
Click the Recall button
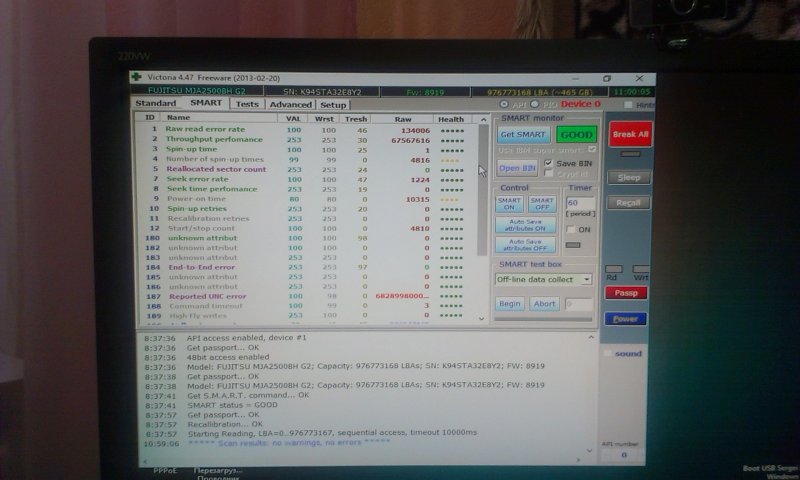628,203
